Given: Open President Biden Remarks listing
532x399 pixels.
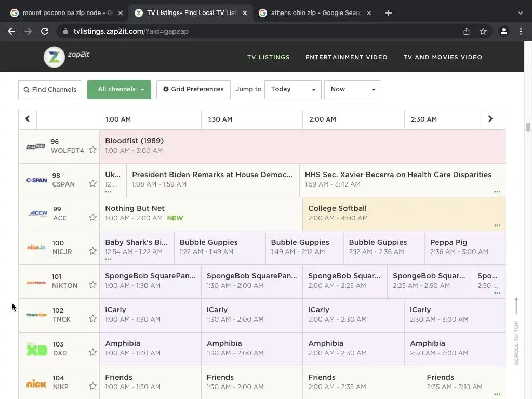Looking at the screenshot, I should coord(212,180).
